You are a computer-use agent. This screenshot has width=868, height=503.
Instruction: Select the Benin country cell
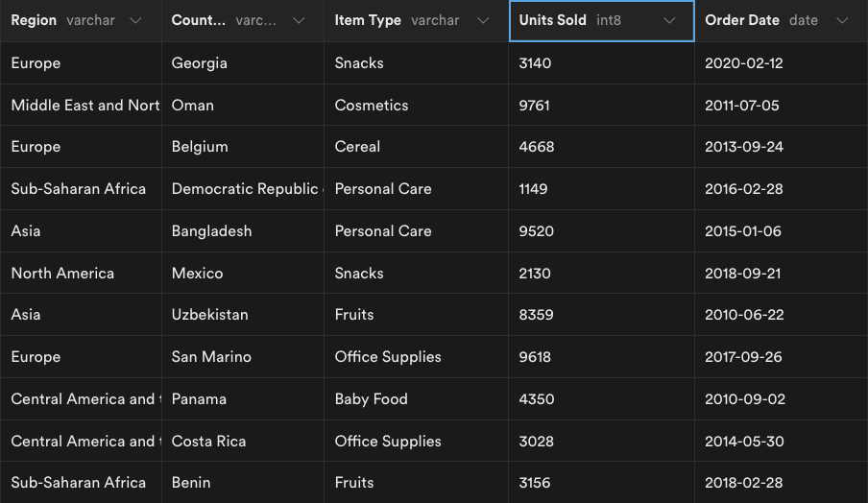click(x=243, y=483)
